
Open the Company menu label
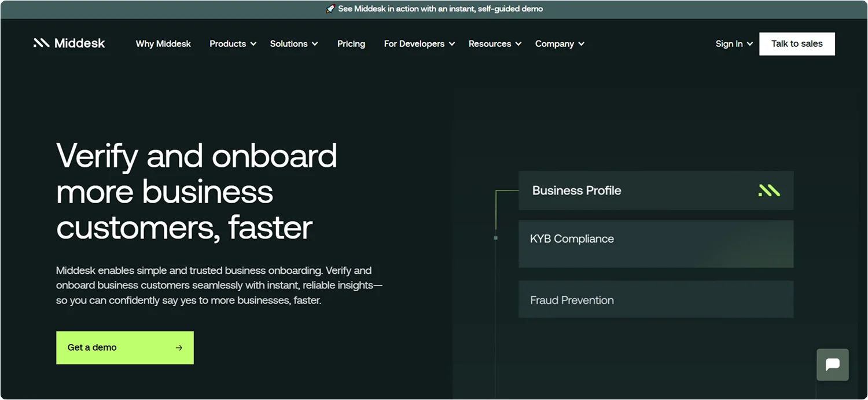click(554, 44)
